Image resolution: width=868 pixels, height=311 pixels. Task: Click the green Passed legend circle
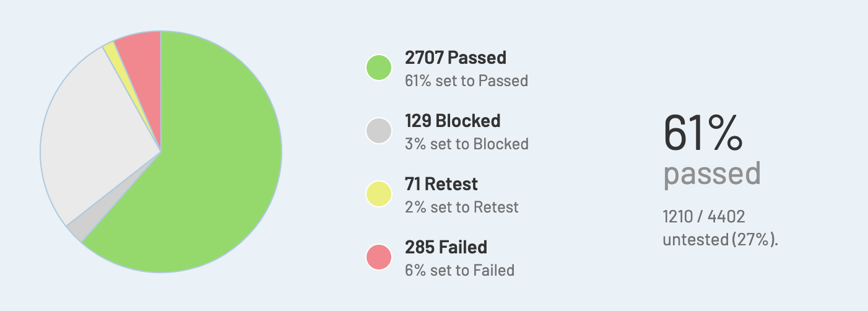[x=379, y=68]
